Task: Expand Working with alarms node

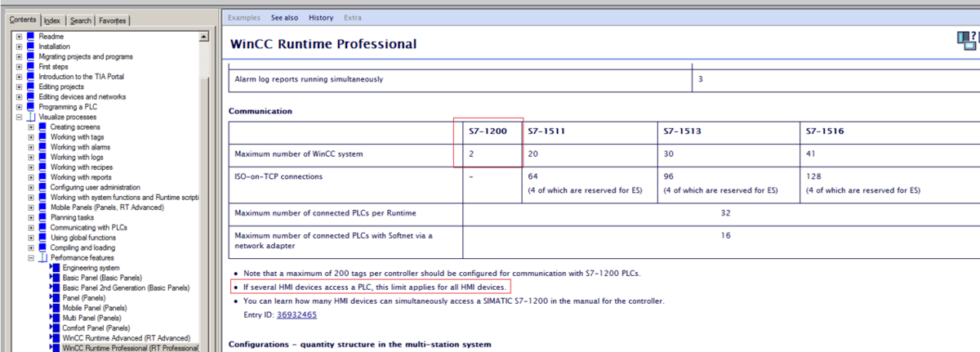Action: 31,147
